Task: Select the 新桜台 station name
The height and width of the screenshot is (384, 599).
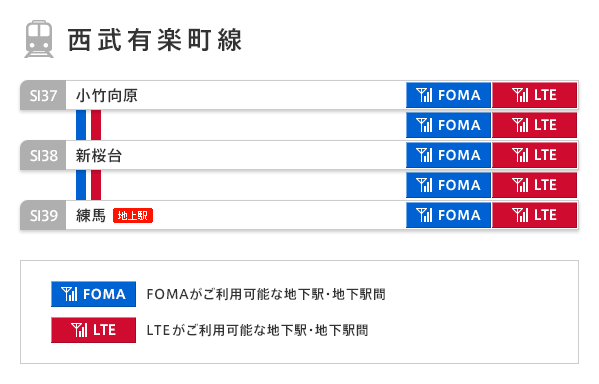Action: pos(99,156)
